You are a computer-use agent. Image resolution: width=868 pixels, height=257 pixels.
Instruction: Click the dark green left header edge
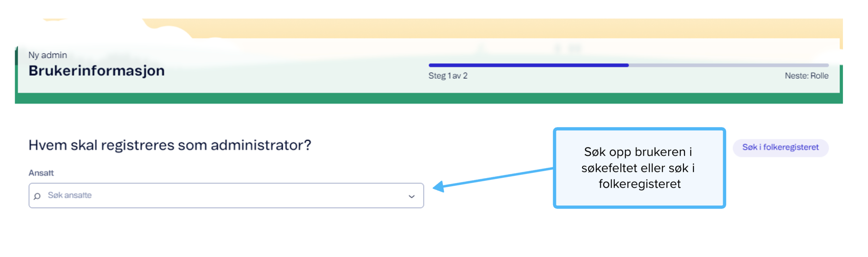(16, 56)
